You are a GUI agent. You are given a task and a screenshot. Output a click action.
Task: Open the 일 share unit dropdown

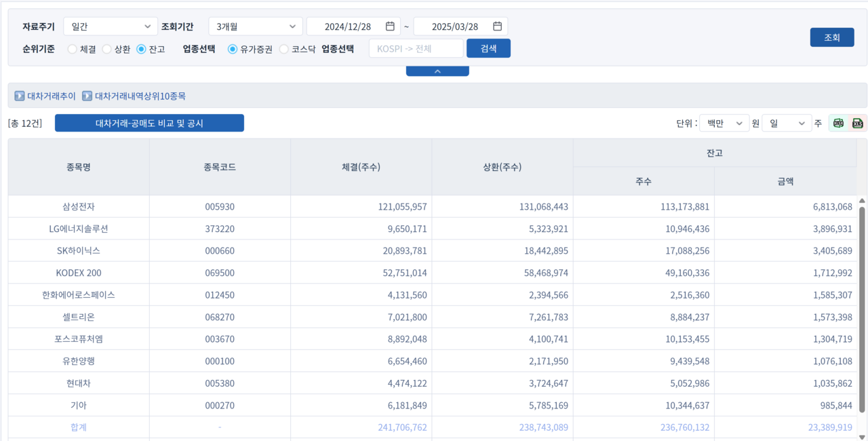pos(787,123)
